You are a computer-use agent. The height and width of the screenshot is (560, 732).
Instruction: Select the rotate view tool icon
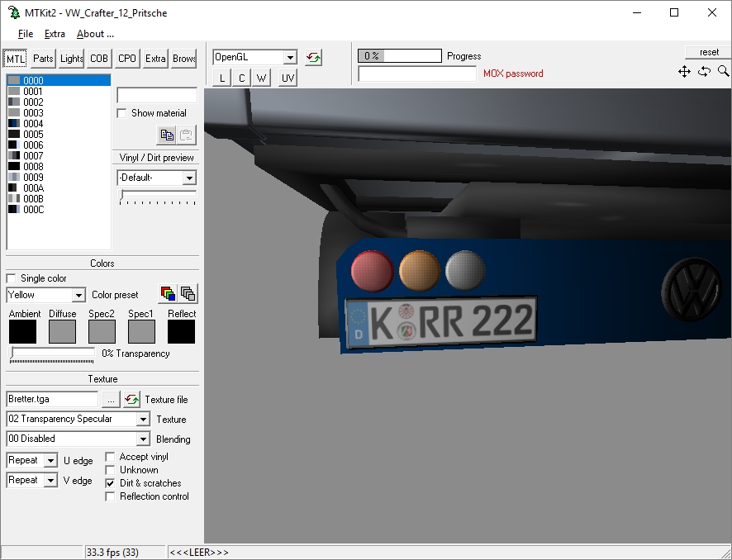coord(704,71)
